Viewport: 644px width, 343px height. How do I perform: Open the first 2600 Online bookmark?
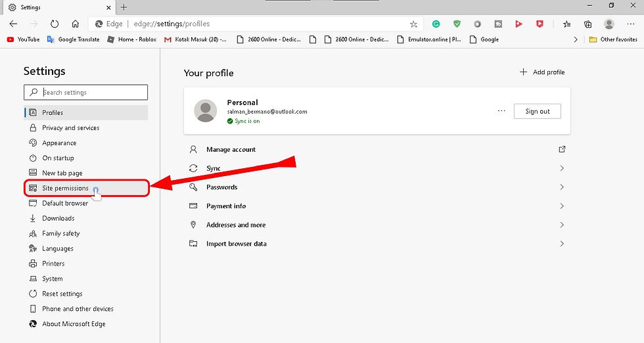click(x=269, y=39)
